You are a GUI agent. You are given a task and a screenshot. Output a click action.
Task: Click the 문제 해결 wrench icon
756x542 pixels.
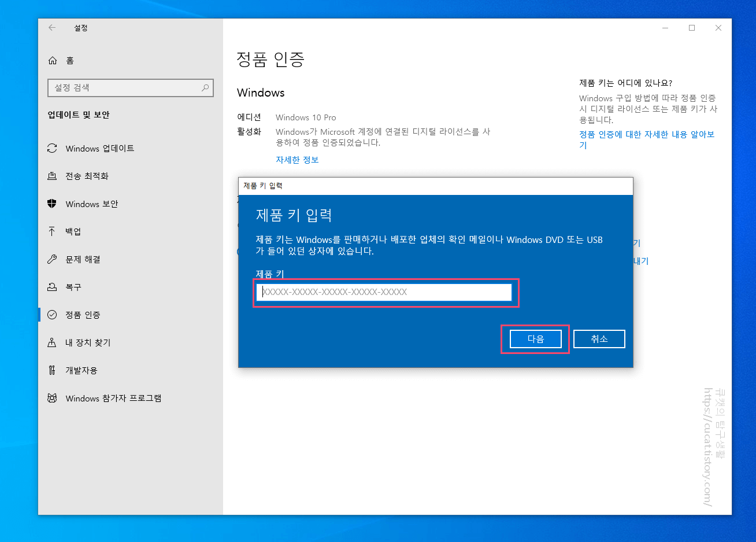point(52,259)
